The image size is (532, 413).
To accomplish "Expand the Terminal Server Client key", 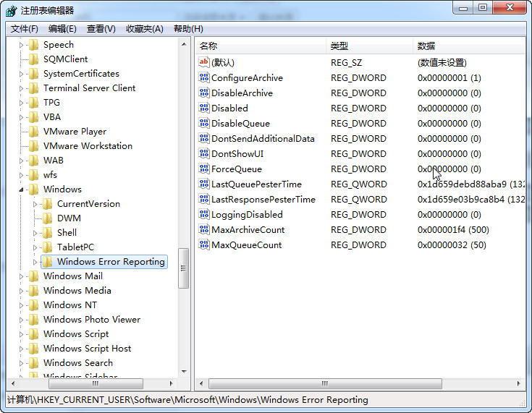I will [21, 88].
